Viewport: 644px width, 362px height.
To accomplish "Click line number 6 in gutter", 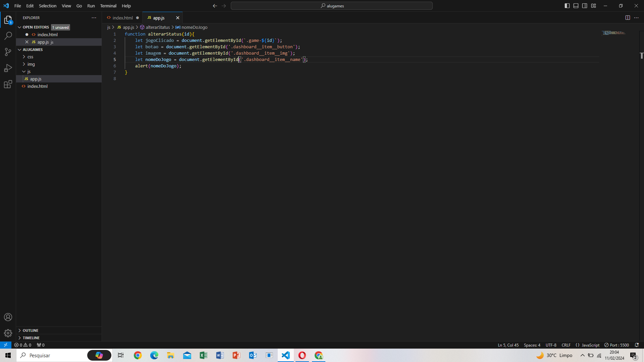I will click(x=115, y=66).
